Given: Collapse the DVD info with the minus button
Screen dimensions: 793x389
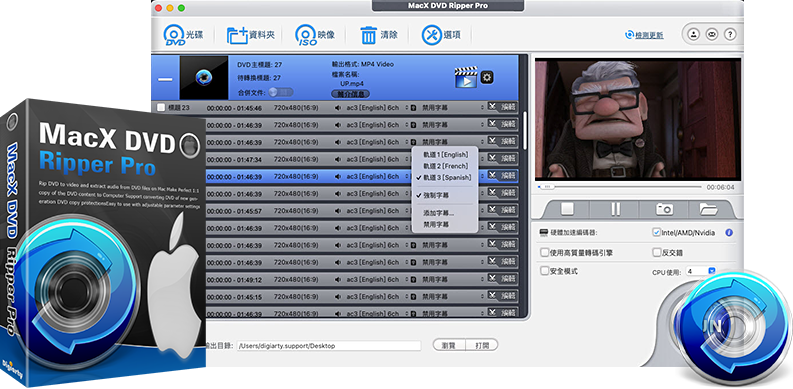Looking at the screenshot, I should 165,79.
